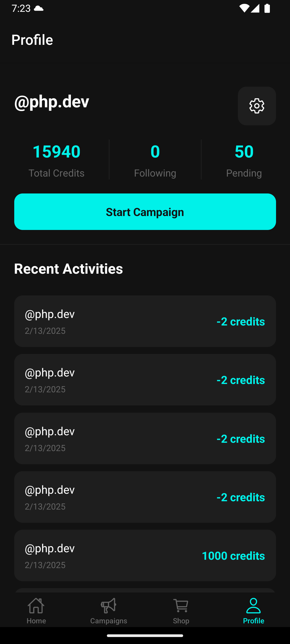The height and width of the screenshot is (644, 290).
Task: Open the Following count of 0
Action: point(155,160)
